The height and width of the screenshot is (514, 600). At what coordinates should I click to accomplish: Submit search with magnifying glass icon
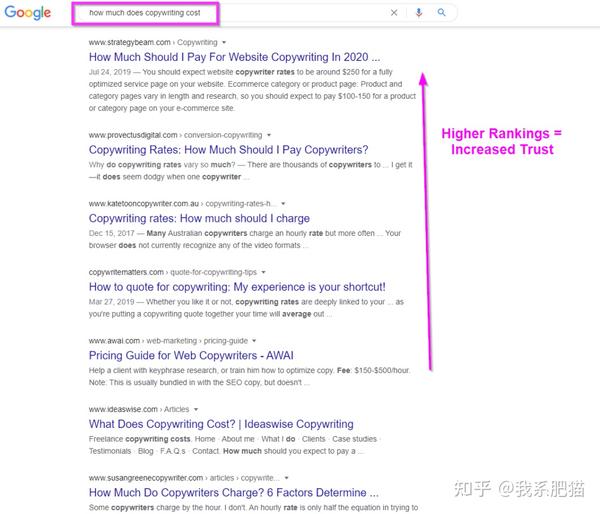click(x=442, y=13)
